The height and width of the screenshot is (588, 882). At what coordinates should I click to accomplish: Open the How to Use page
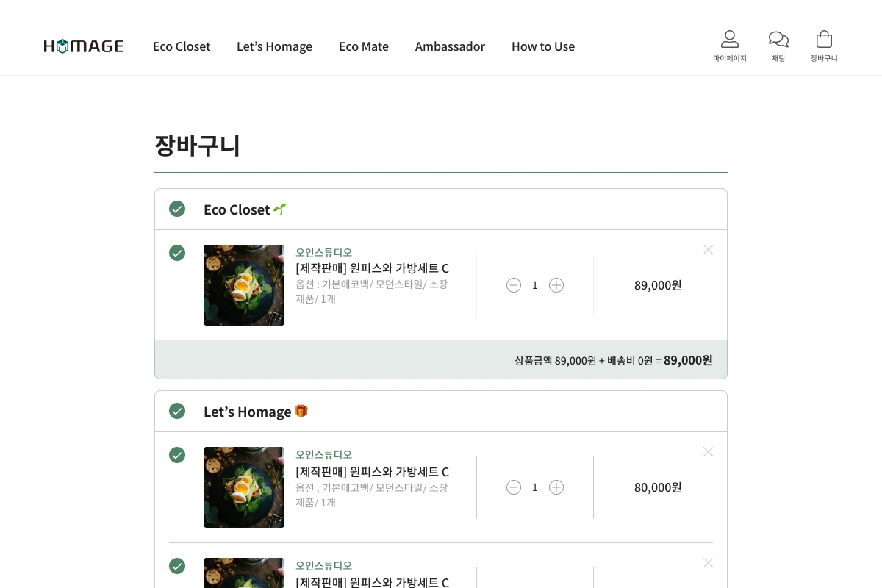(x=543, y=46)
